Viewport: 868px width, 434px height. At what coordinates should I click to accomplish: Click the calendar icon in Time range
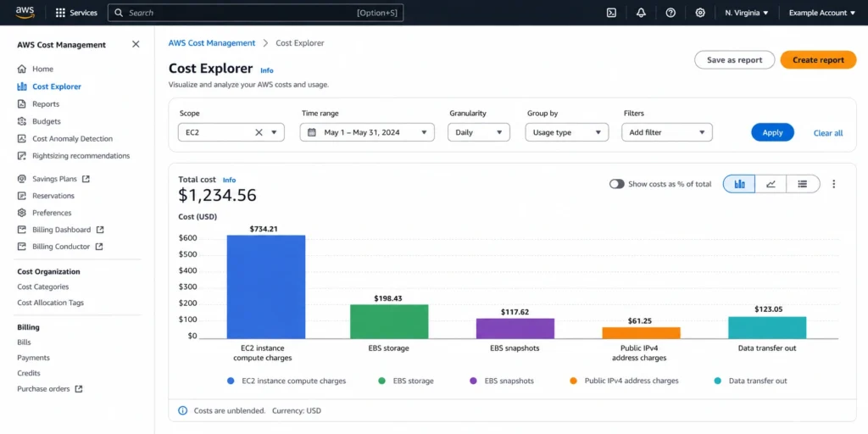(312, 132)
